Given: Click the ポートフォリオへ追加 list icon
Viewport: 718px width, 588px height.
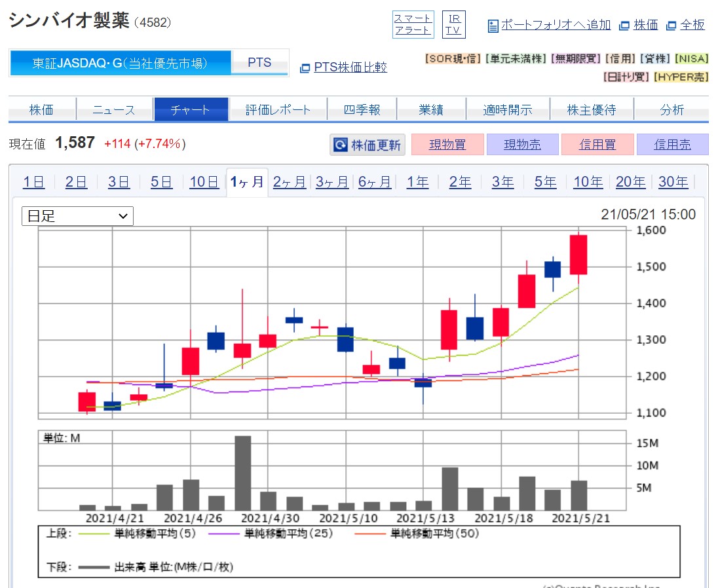Looking at the screenshot, I should point(493,26).
